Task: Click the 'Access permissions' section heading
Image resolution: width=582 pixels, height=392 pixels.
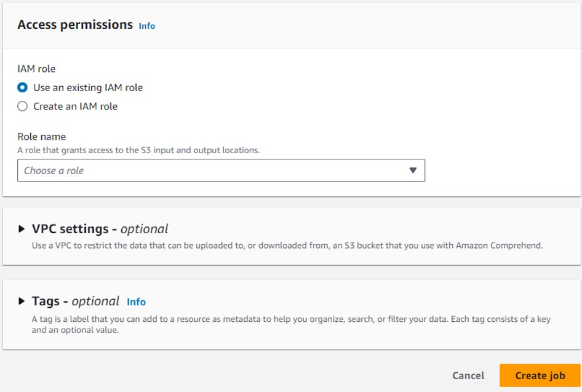Action: coord(75,25)
